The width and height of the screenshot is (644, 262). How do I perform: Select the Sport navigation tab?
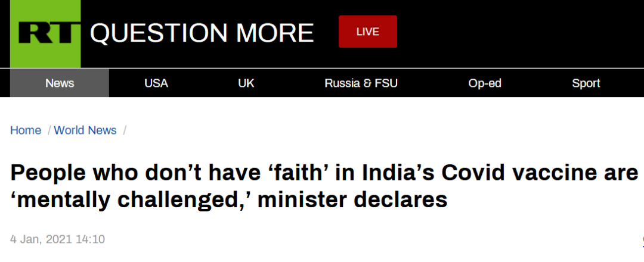click(x=586, y=83)
